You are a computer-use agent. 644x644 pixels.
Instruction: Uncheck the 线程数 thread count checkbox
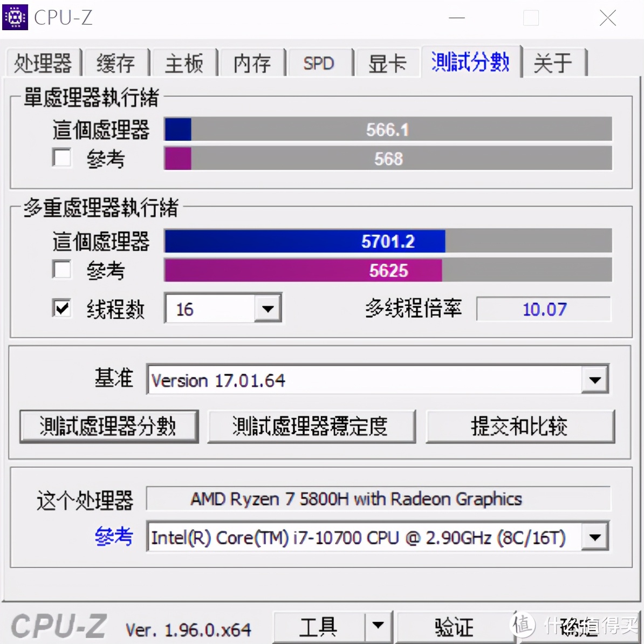tap(61, 308)
